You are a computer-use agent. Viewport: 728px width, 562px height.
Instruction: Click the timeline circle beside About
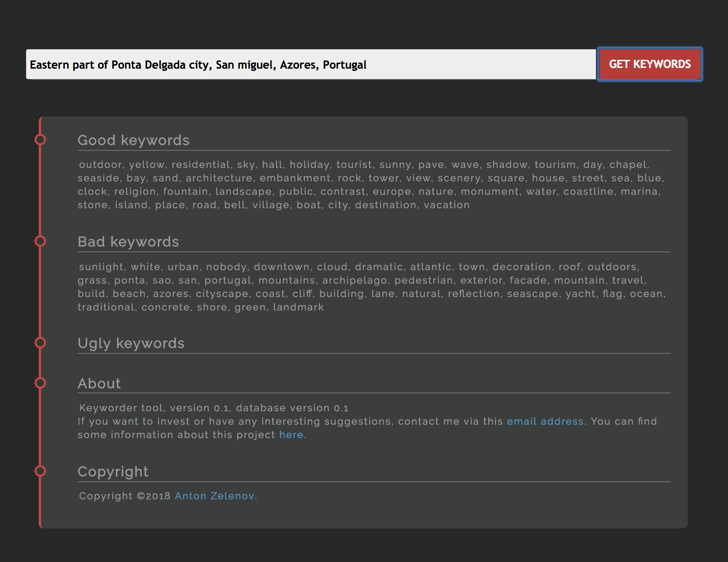point(40,383)
